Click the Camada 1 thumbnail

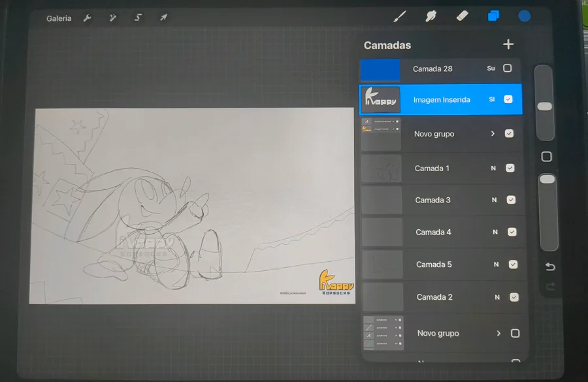(382, 168)
